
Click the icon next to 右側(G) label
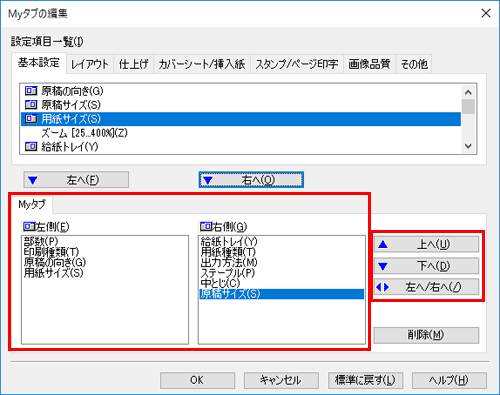(x=206, y=227)
